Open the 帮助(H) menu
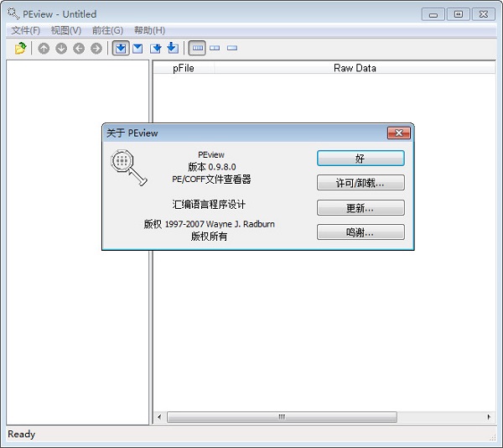 (149, 30)
